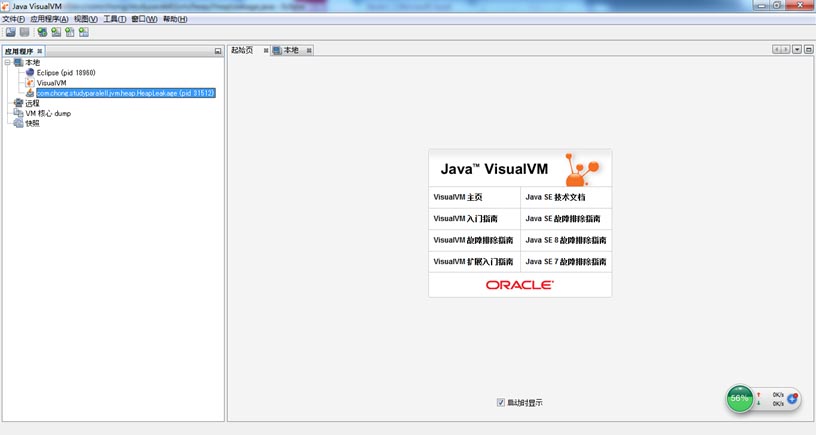816x435 pixels.
Task: Click the Eclipse (pid 18980) application icon
Action: click(30, 73)
